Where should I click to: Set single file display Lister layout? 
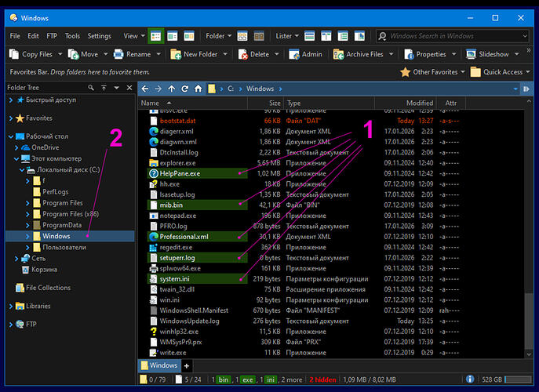point(309,36)
